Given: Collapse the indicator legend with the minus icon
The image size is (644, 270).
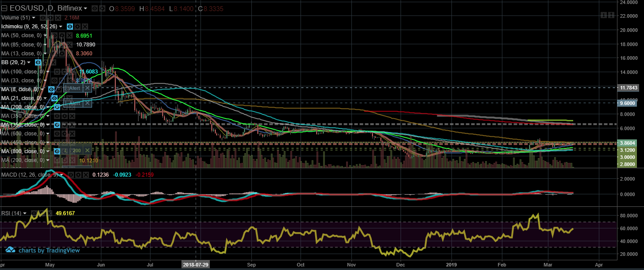Looking at the screenshot, I should click(x=4, y=8).
